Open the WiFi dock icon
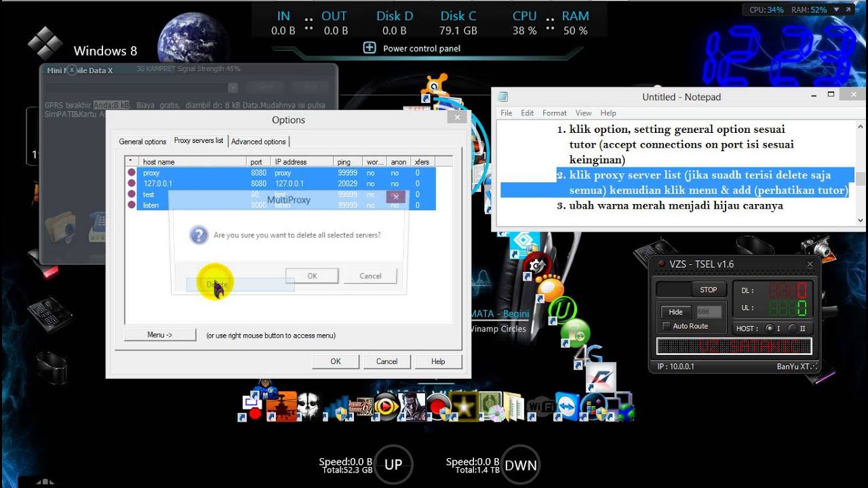The height and width of the screenshot is (488, 868). coord(540,407)
